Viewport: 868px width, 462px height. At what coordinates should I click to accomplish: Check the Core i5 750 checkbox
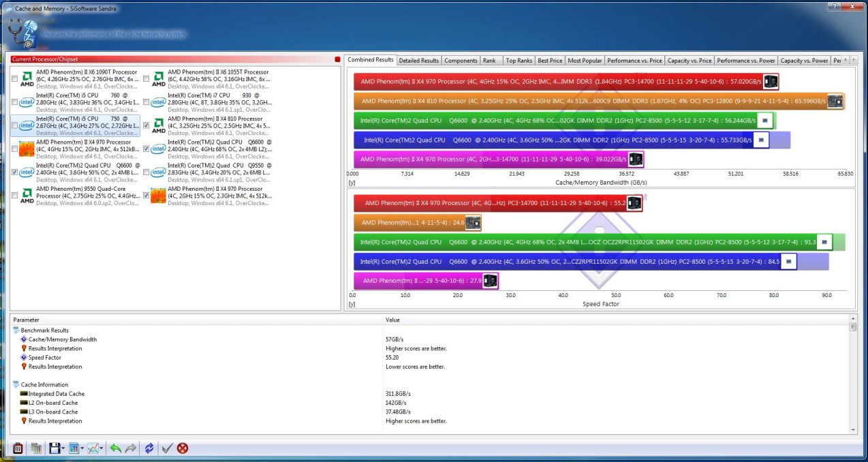pos(15,125)
